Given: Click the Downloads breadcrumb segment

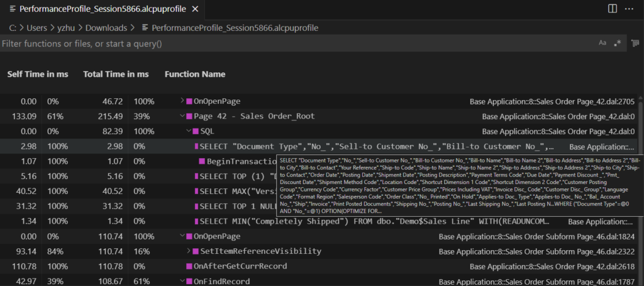Looking at the screenshot, I should tap(106, 28).
